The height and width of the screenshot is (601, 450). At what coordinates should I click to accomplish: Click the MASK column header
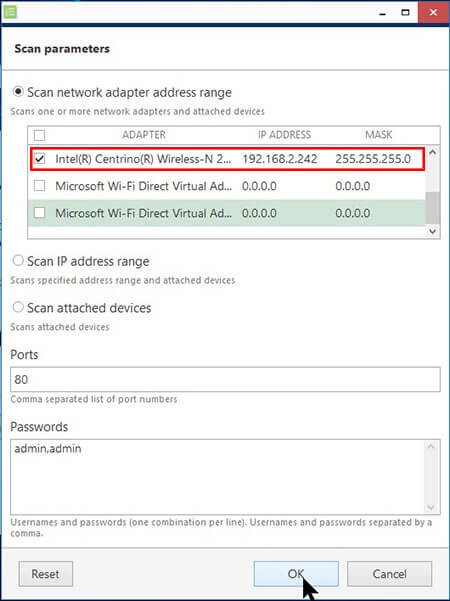point(379,135)
